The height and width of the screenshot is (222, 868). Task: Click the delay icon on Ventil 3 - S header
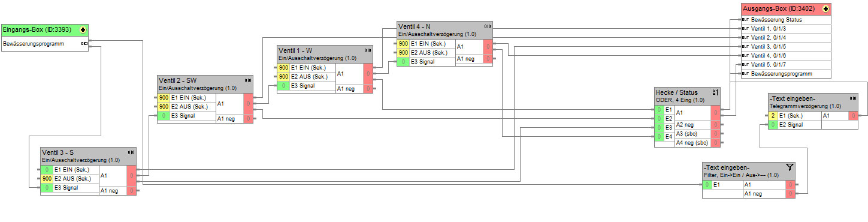click(x=131, y=152)
